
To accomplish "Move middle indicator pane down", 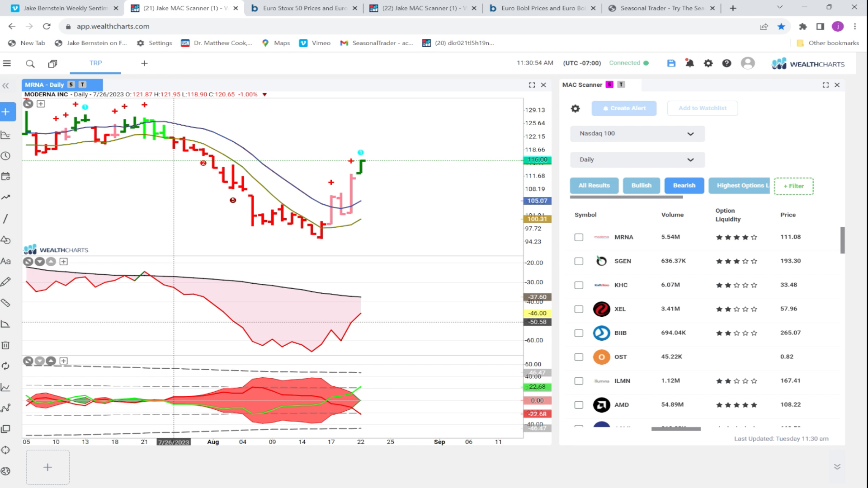I will (39, 262).
